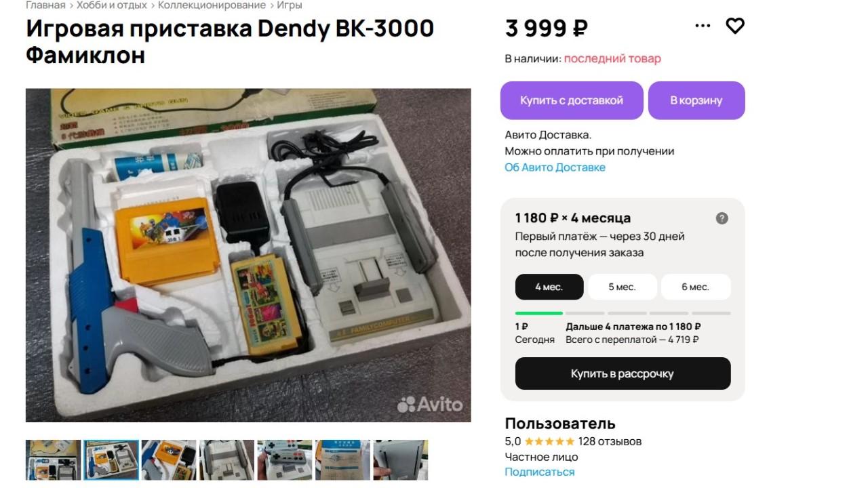Click the installment help question mark icon

[x=722, y=218]
